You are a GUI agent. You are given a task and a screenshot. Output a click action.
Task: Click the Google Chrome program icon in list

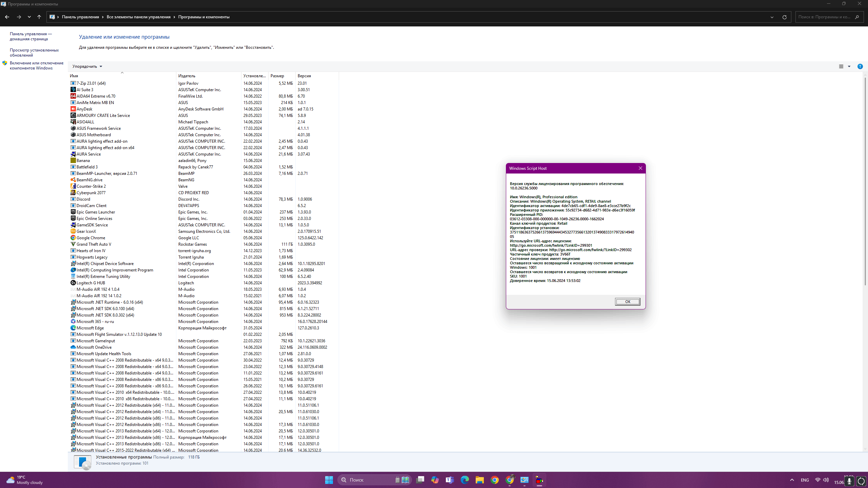pos(73,238)
